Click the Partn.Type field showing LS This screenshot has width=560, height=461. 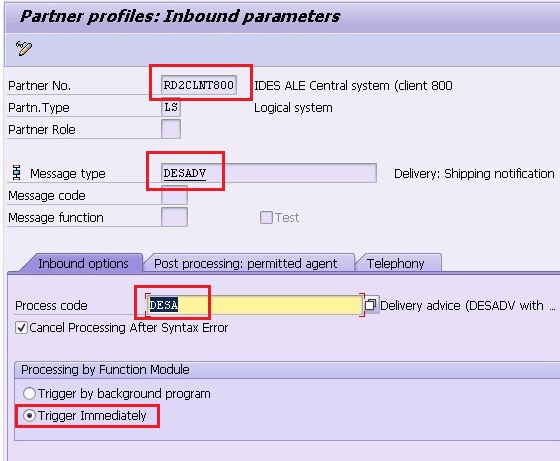171,107
